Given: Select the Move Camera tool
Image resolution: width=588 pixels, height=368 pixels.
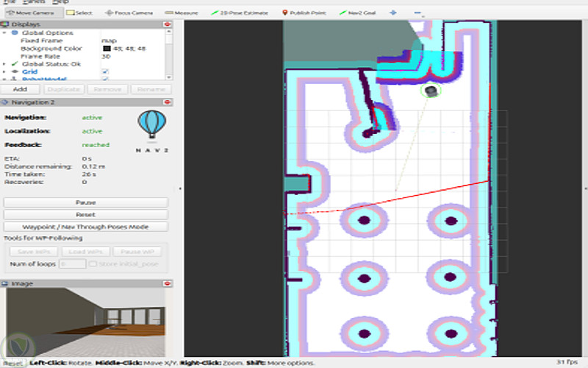Looking at the screenshot, I should [31, 13].
